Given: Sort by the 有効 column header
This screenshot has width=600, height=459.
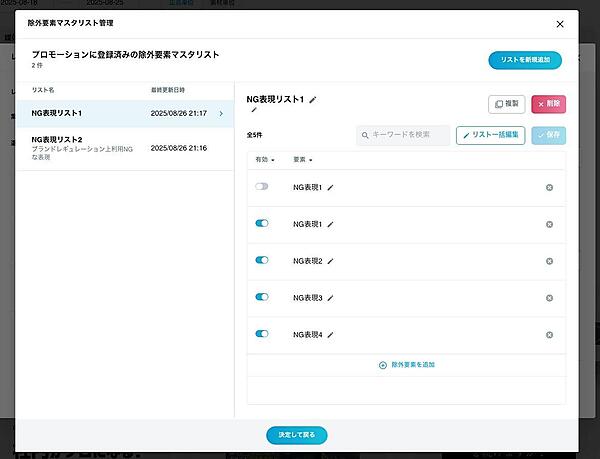Looking at the screenshot, I should click(x=264, y=160).
